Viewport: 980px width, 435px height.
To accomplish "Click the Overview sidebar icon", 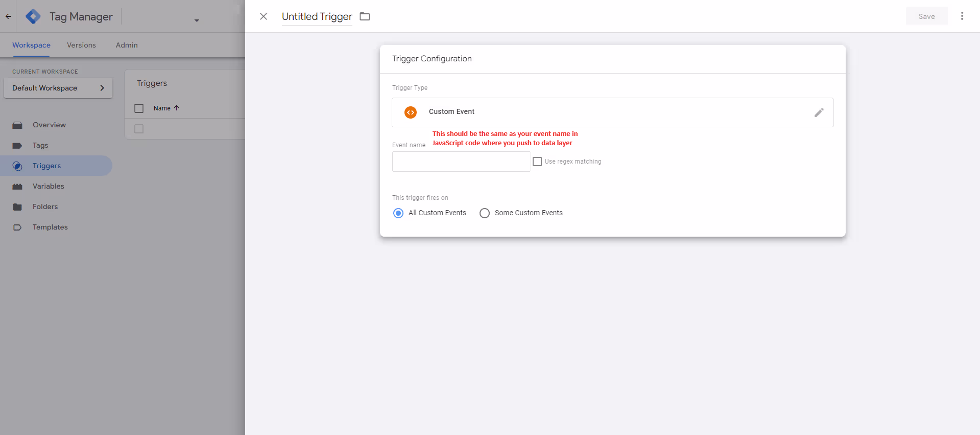I will click(17, 125).
